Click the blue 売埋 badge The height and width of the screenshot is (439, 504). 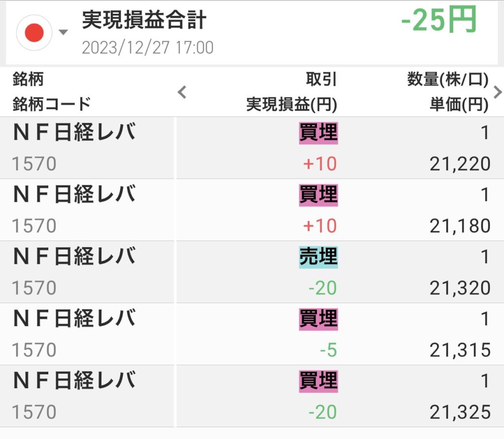tap(318, 257)
